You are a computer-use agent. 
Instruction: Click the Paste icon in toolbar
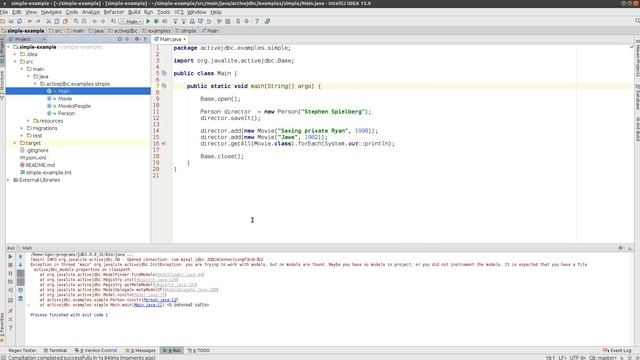(65, 21)
